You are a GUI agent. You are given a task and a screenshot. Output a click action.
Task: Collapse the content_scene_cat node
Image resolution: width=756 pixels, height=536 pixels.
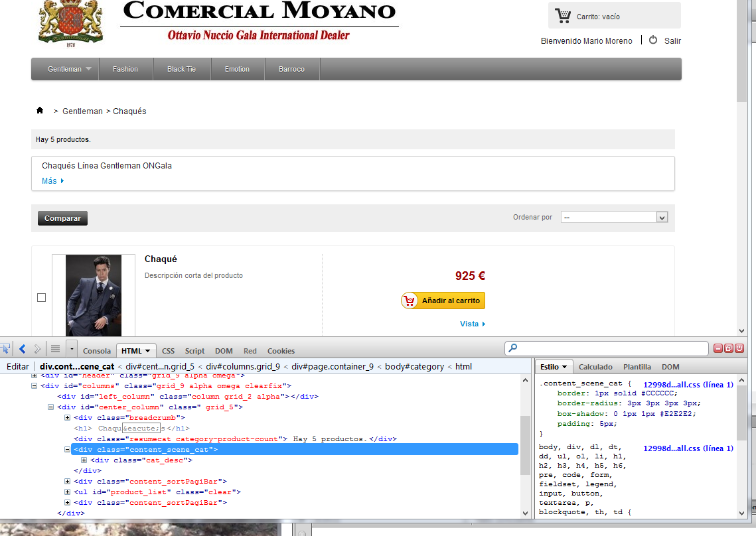[68, 449]
